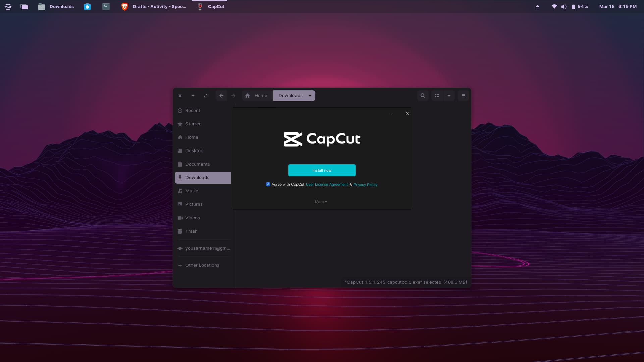Open view options dropdown arrow
The width and height of the screenshot is (644, 362).
(449, 96)
